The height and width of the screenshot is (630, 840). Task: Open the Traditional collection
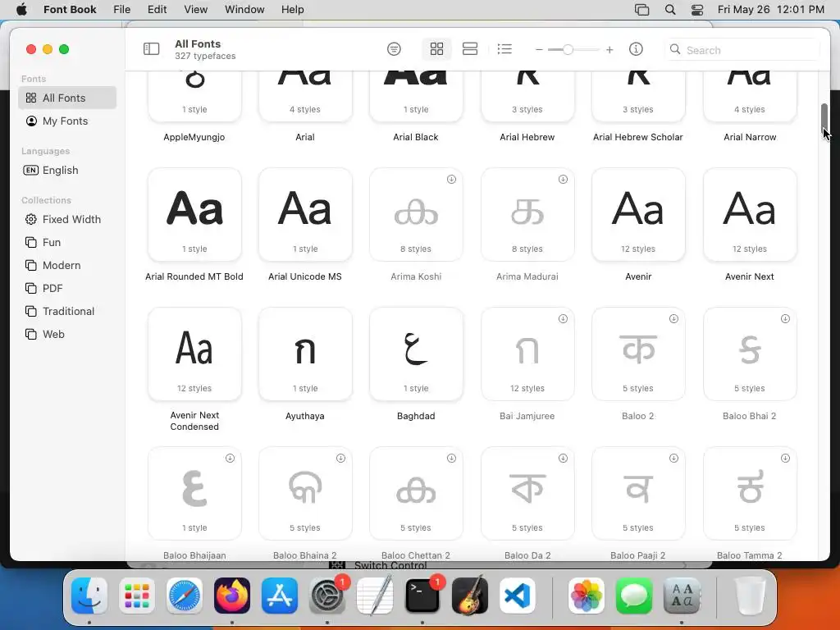67,311
